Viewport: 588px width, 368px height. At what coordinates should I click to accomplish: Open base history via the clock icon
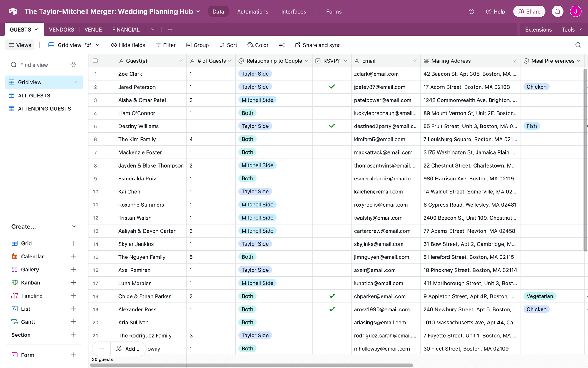(x=471, y=11)
